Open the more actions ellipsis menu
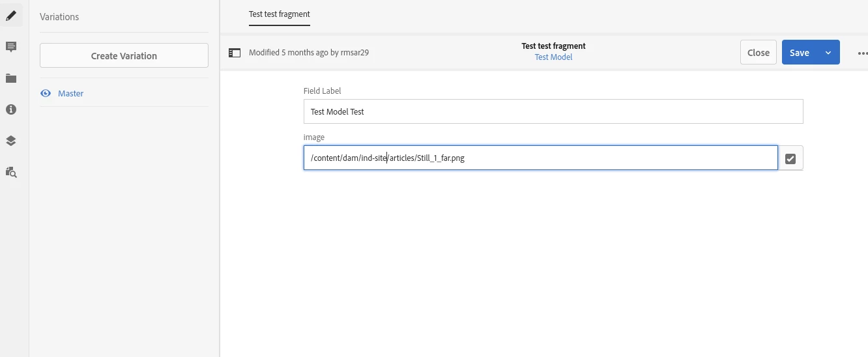 click(862, 53)
